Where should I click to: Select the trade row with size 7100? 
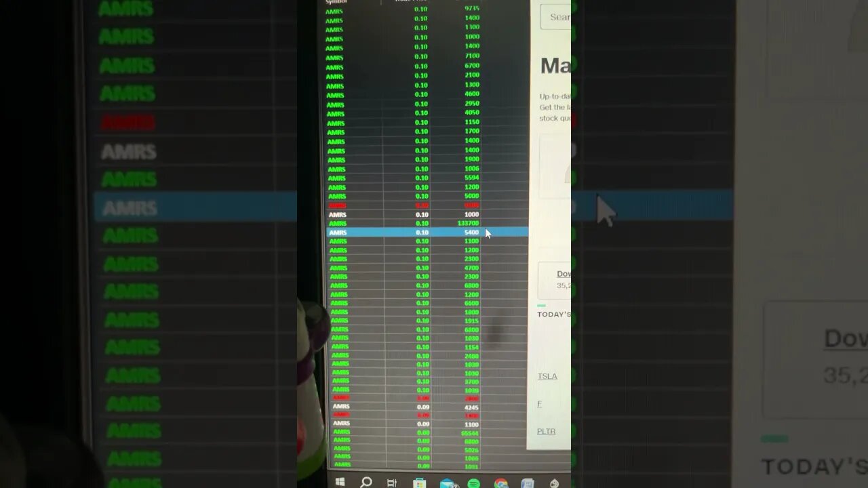pyautogui.click(x=427, y=56)
